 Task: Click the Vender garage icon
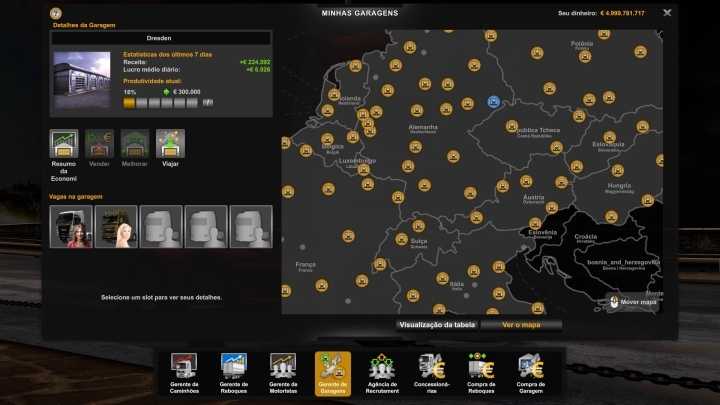pyautogui.click(x=99, y=144)
